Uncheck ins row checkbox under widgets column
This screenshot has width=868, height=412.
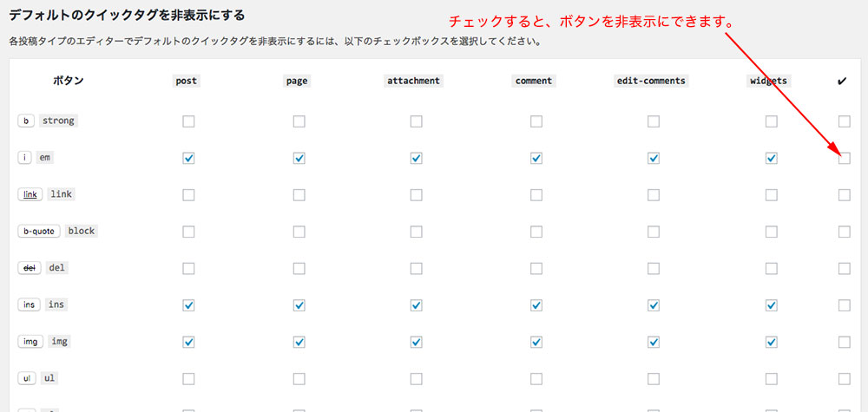point(771,305)
